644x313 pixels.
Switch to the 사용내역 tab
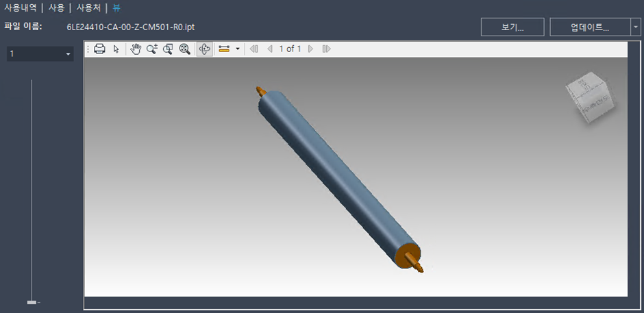21,8
